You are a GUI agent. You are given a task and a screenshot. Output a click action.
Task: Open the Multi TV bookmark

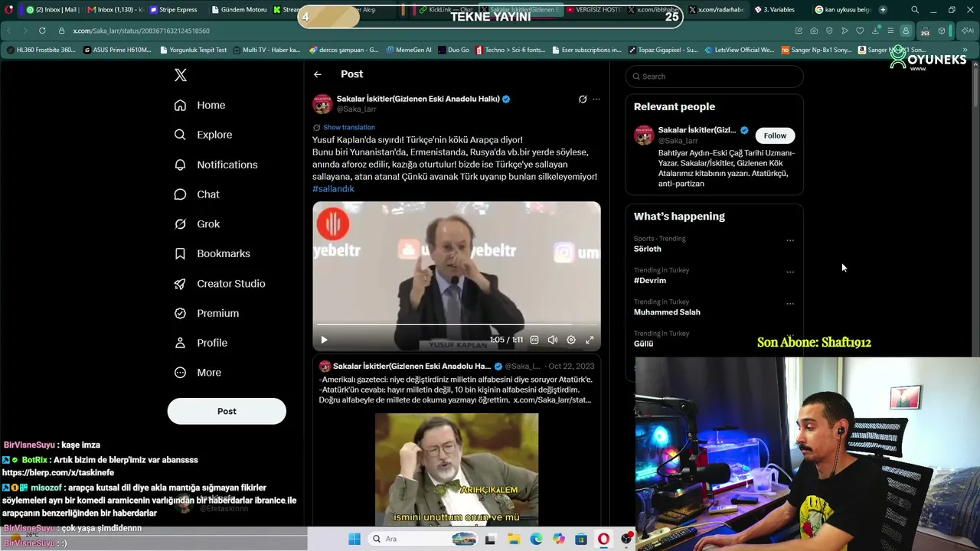point(266,51)
